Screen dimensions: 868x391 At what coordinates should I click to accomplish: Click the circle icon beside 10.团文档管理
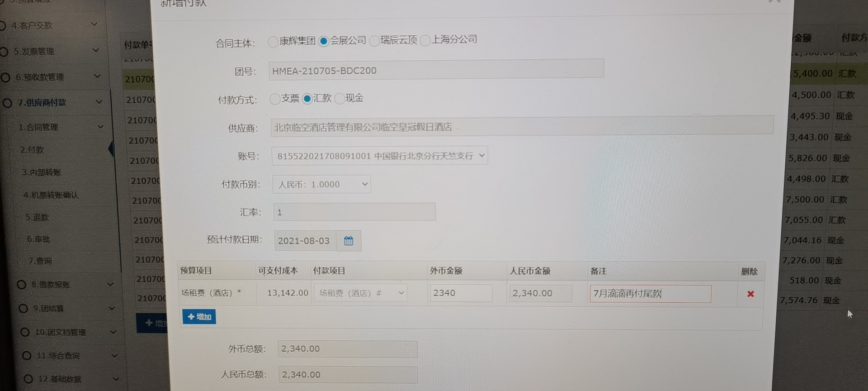tap(25, 332)
